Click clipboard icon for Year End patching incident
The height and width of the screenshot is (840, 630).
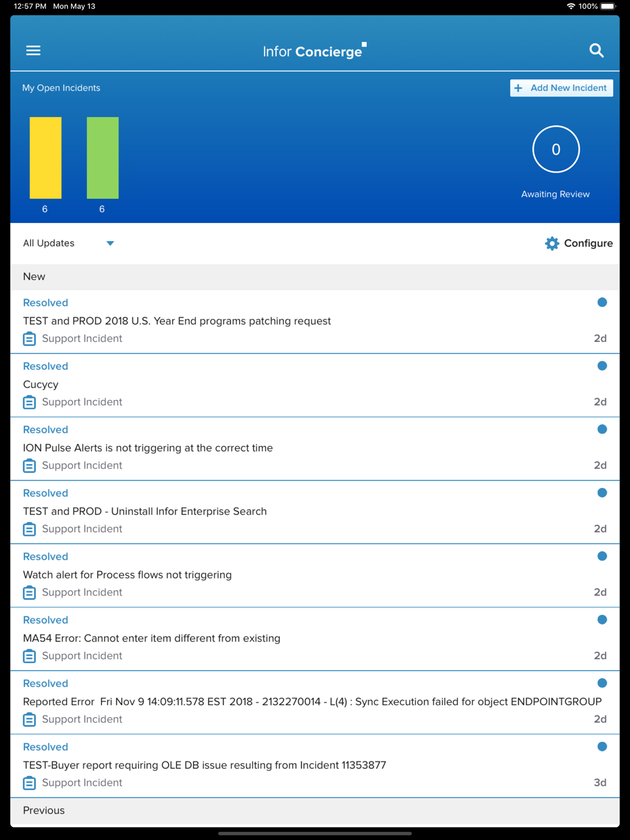pos(30,339)
